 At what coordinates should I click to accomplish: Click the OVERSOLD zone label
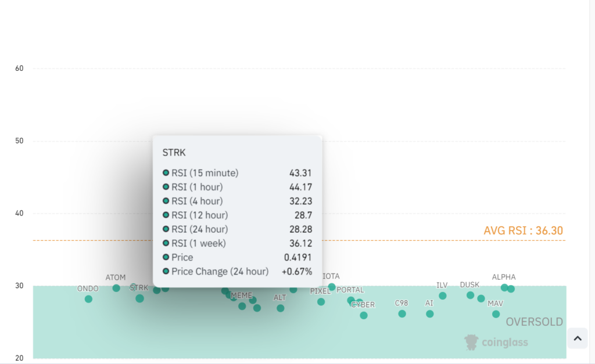click(x=534, y=322)
